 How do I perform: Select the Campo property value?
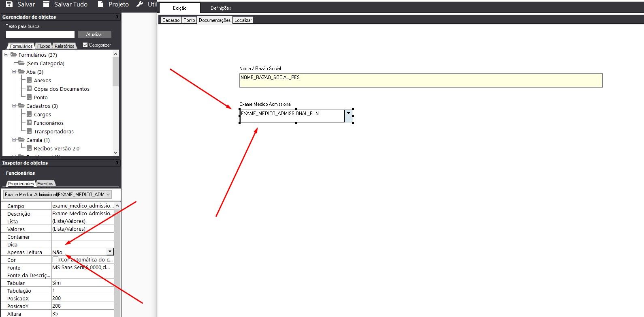coord(83,206)
